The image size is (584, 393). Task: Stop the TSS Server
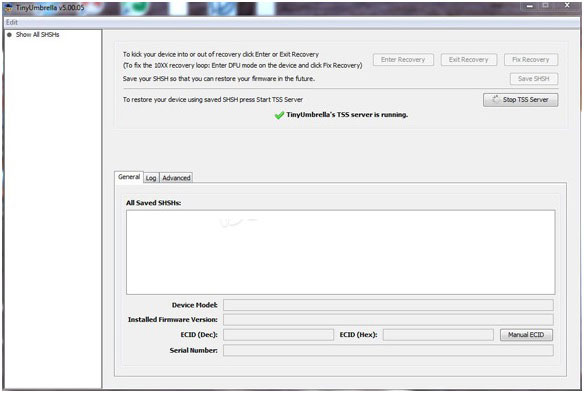(x=520, y=100)
